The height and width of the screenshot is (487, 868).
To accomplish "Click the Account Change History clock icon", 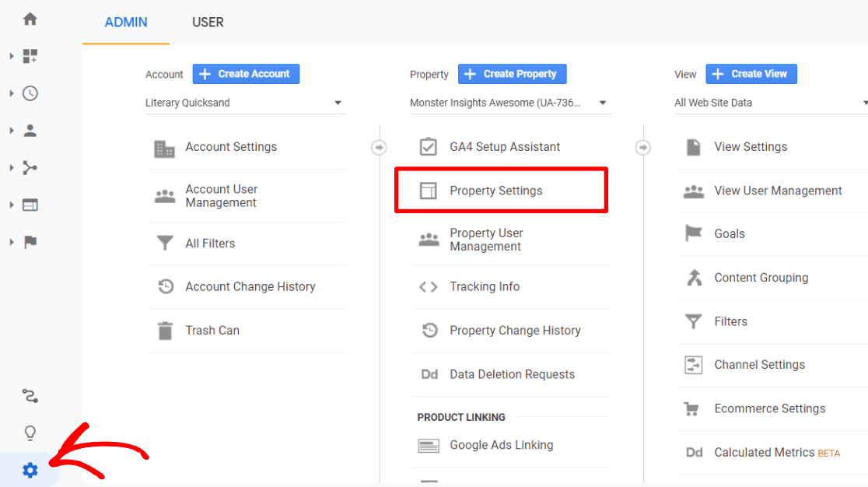I will point(166,286).
